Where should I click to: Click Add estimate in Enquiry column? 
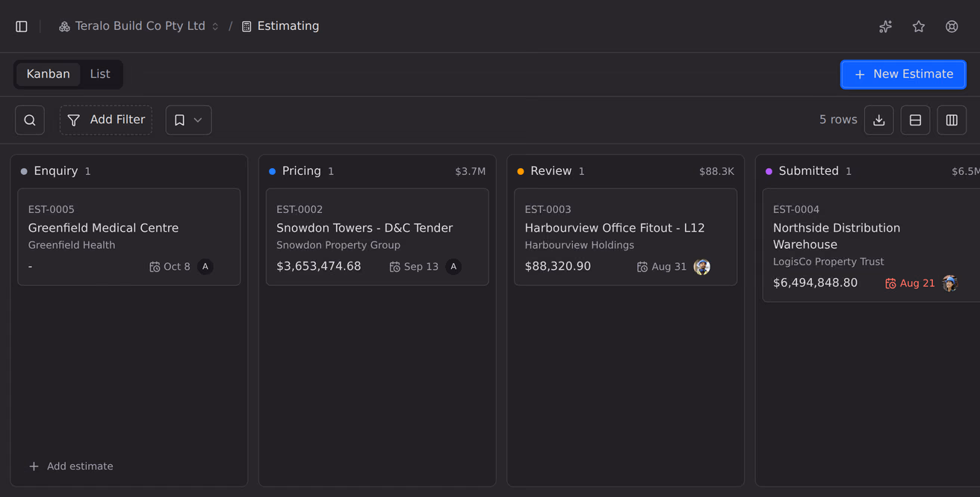[x=71, y=466]
